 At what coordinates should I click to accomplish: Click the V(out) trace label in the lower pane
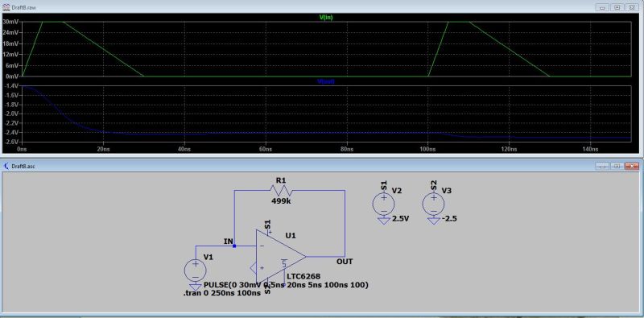point(326,82)
